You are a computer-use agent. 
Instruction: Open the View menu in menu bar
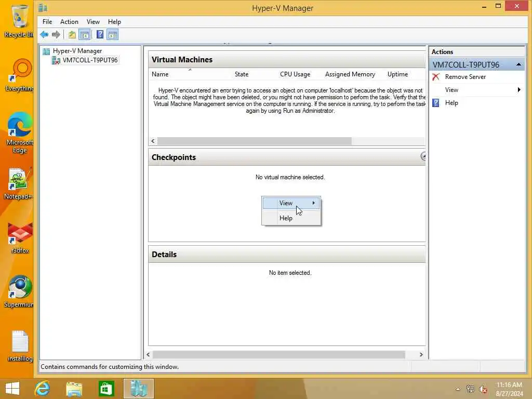coord(93,22)
